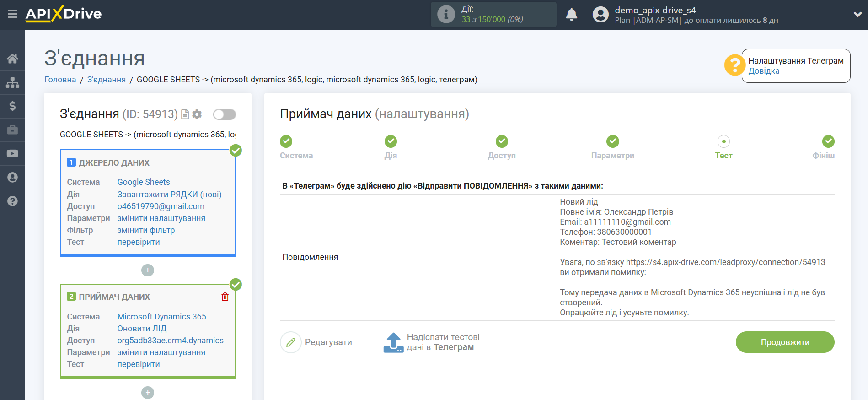Click the Продовжити button
The width and height of the screenshot is (868, 400).
tap(785, 342)
